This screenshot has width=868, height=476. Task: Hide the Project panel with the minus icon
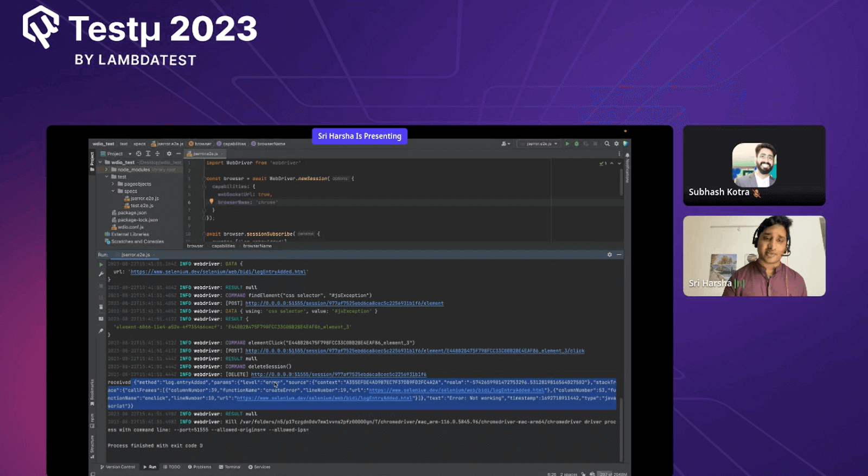[x=178, y=154]
